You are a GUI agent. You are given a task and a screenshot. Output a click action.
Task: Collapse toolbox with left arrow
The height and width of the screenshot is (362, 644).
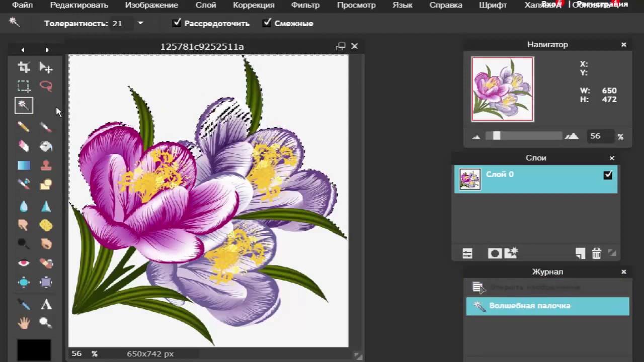[23, 50]
